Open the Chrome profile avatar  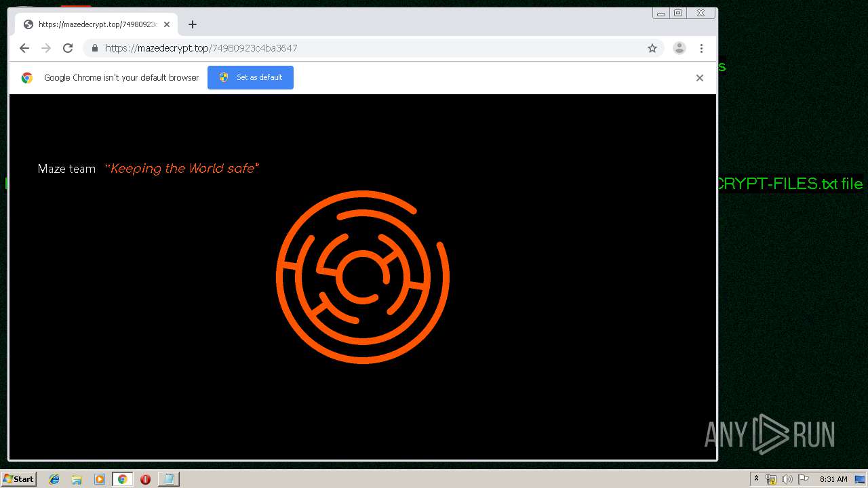coord(679,48)
